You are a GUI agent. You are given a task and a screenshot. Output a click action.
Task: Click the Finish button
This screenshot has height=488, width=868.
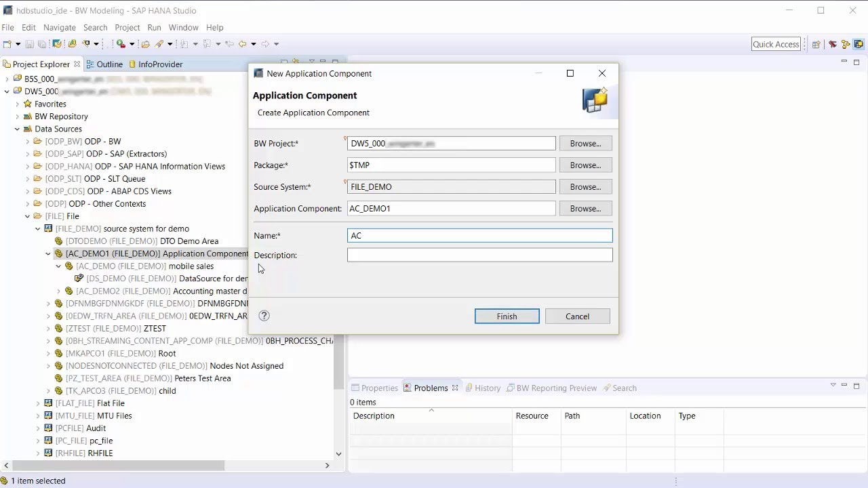point(507,317)
